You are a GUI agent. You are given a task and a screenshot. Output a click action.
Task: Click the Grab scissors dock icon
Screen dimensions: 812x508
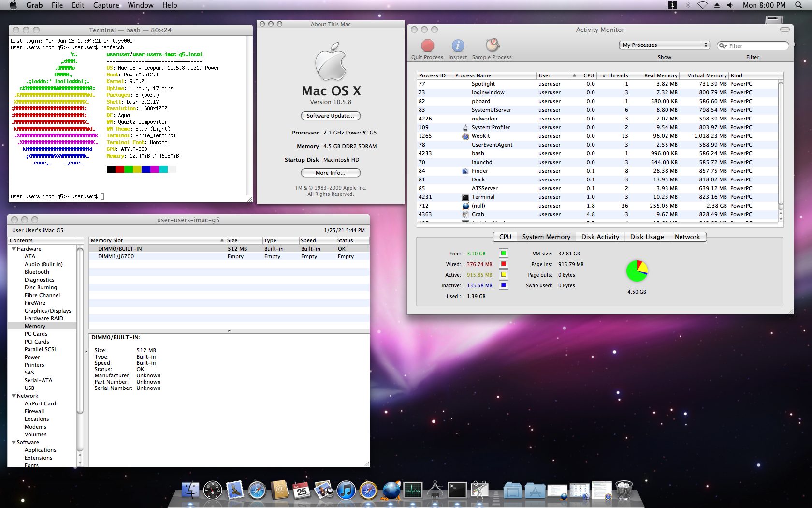coord(479,491)
